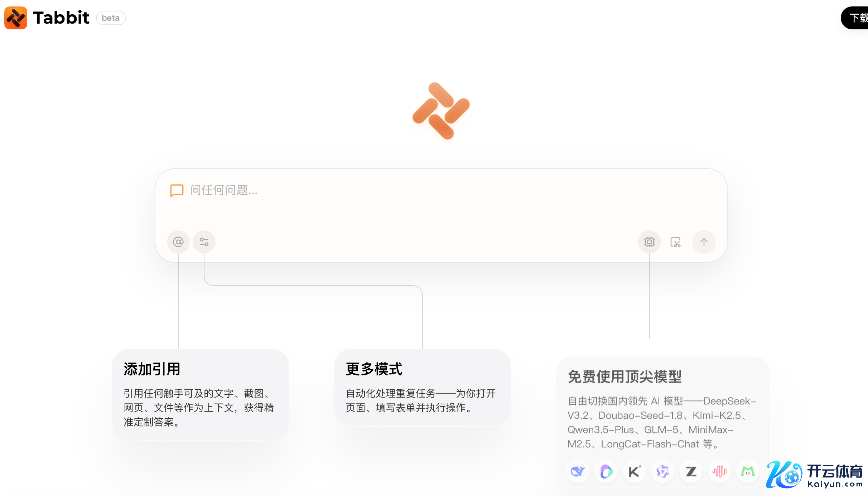
Task: Click the Tabbit logo in header
Action: 47,18
